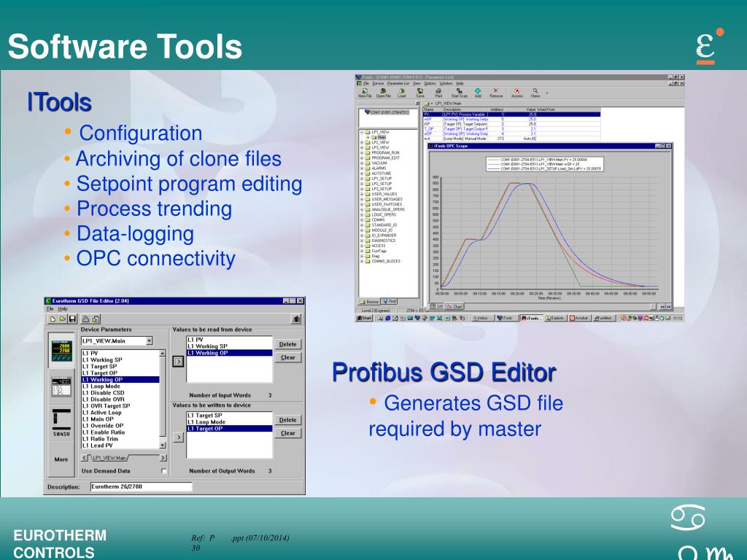Expand the AUTOTUNE tree folder
This screenshot has height=560, width=747.
pos(362,174)
